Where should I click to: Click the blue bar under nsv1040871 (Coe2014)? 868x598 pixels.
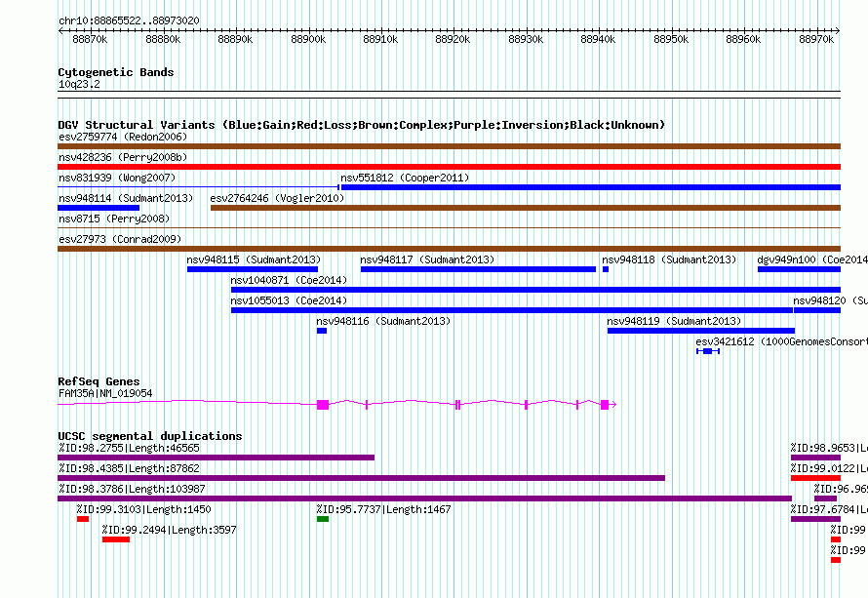click(x=535, y=290)
